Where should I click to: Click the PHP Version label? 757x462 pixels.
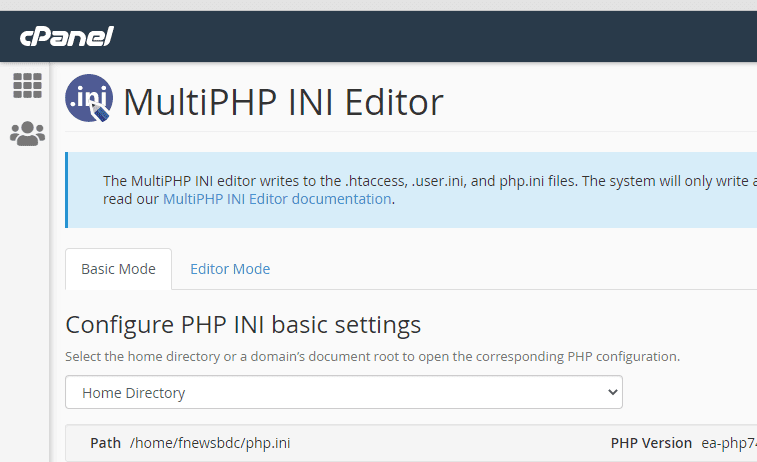(651, 443)
